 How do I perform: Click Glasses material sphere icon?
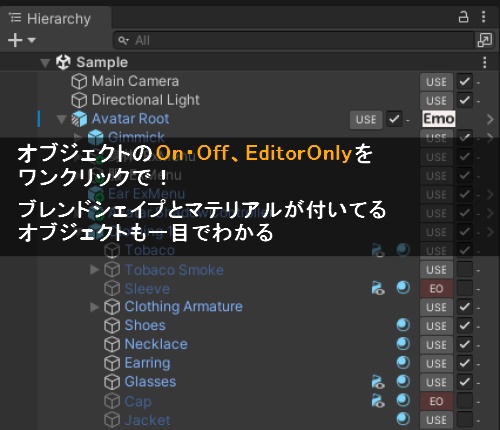point(403,381)
